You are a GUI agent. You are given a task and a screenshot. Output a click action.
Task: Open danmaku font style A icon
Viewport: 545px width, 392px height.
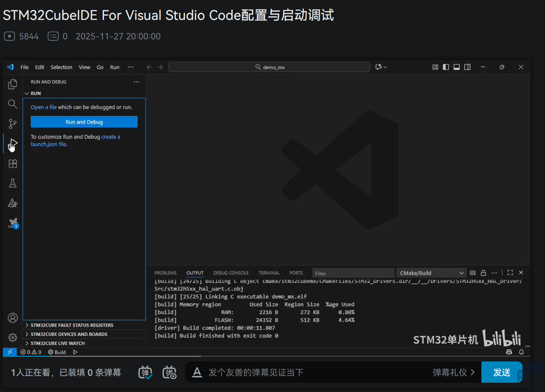(197, 372)
